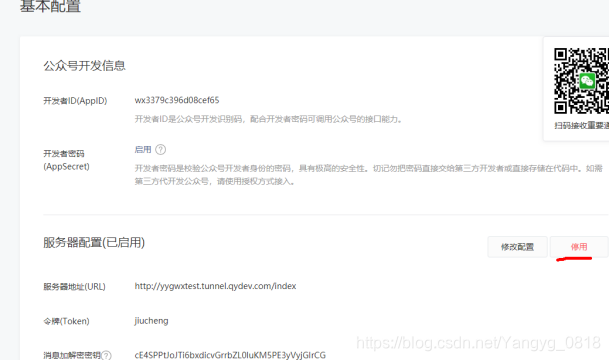Click the AppSecret description paragraph
The width and height of the screenshot is (610, 361).
click(x=368, y=175)
